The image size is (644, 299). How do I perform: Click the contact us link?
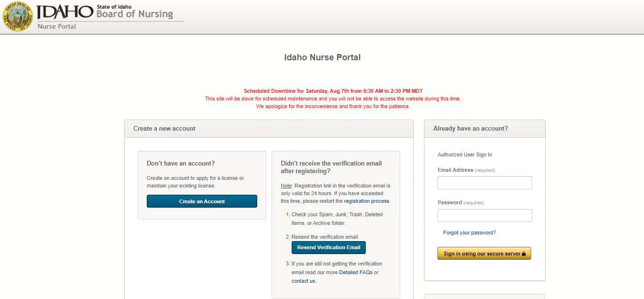[x=303, y=281]
